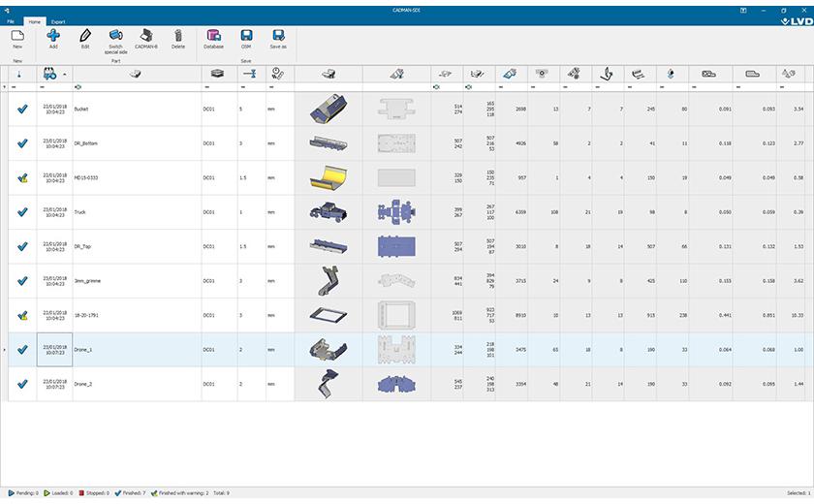814x504 pixels.
Task: Click the warning checkmark of 18-20-1791 row
Action: pyautogui.click(x=22, y=316)
